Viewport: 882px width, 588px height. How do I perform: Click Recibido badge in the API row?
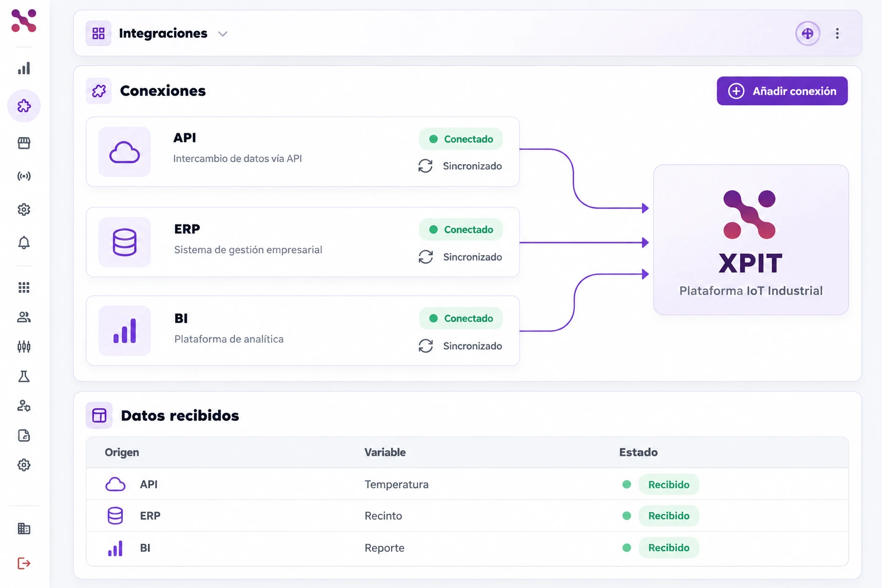(x=668, y=485)
